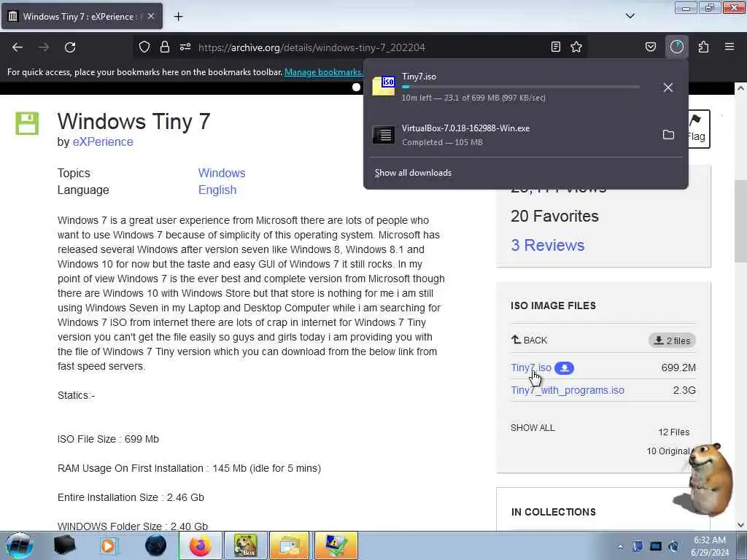Open folder containing VirtualBox installer
The image size is (747, 560).
[x=668, y=135]
